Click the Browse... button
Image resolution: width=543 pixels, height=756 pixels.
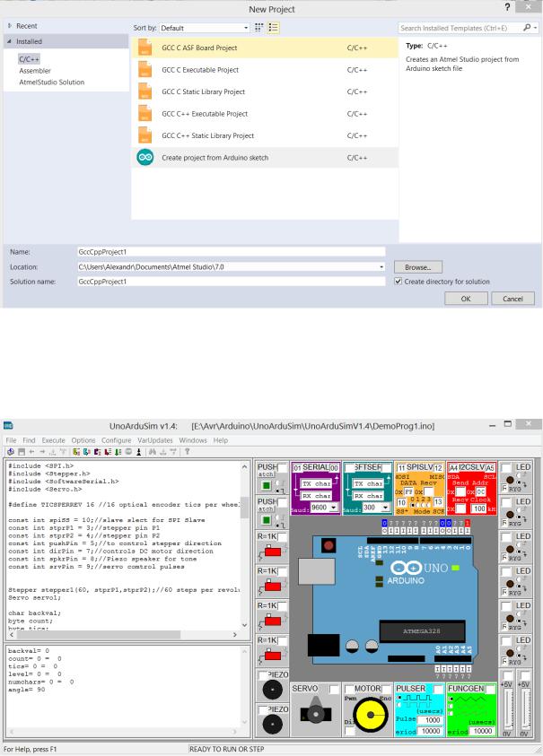pos(418,266)
